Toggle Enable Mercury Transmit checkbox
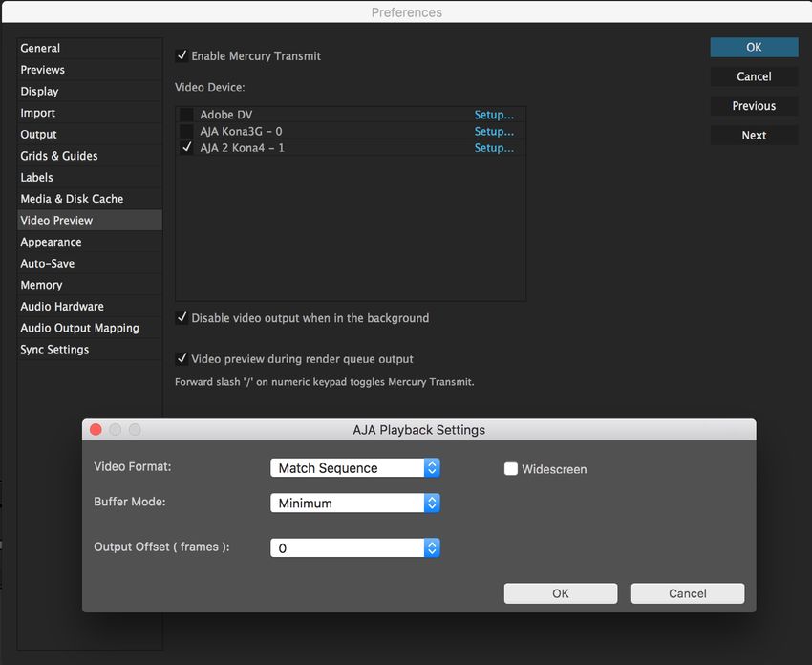 [182, 55]
